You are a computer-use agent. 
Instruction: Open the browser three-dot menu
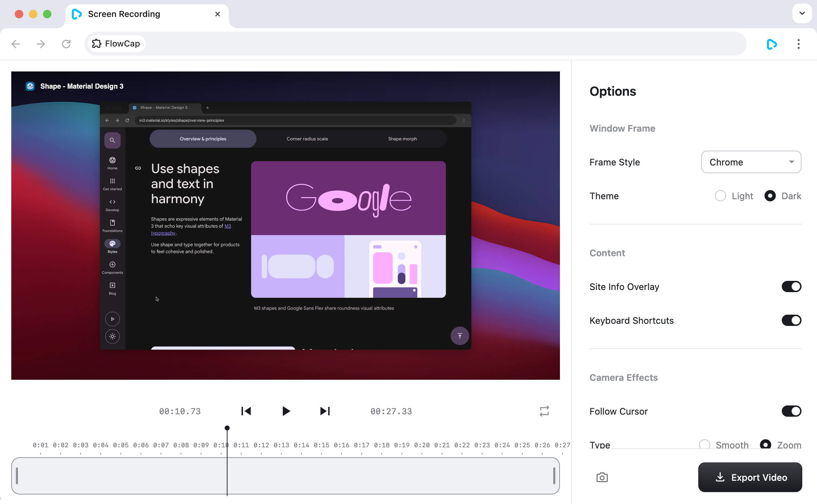(x=798, y=44)
